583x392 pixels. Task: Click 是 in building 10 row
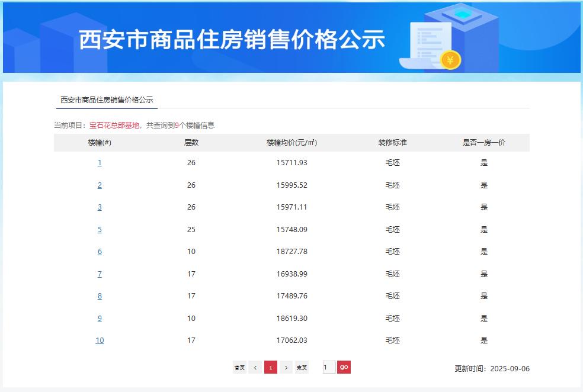coord(483,340)
